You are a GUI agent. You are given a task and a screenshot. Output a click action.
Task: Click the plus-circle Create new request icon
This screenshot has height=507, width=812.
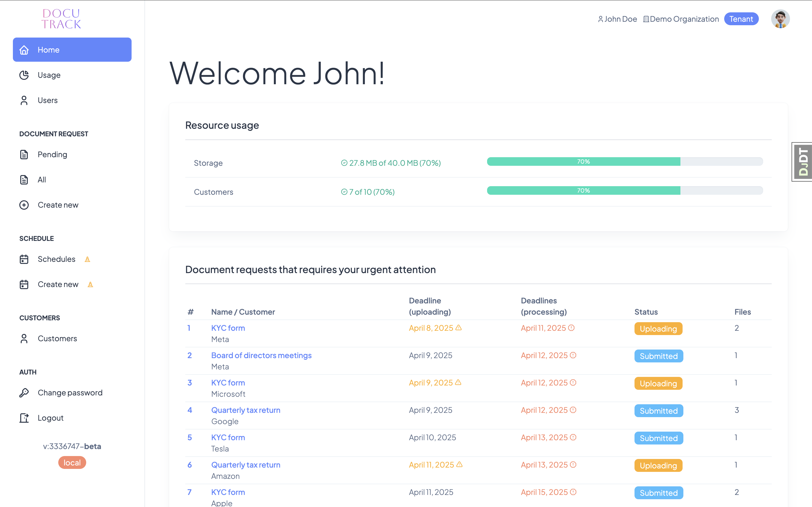pyautogui.click(x=24, y=205)
